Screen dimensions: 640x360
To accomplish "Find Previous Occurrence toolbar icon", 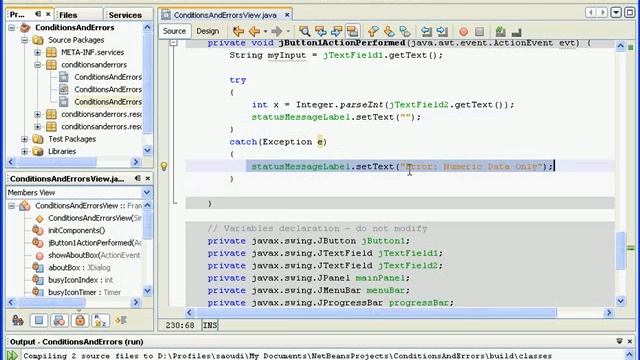I will pyautogui.click(x=320, y=31).
